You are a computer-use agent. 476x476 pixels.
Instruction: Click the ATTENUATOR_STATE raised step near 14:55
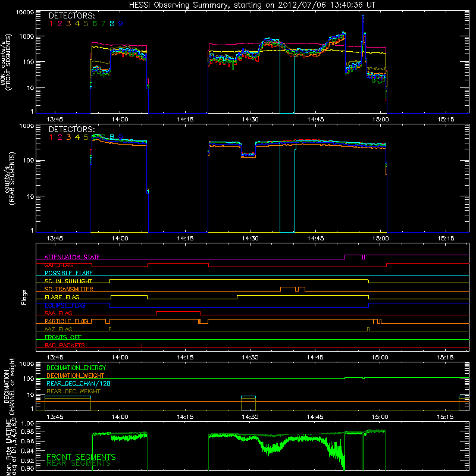353,255
